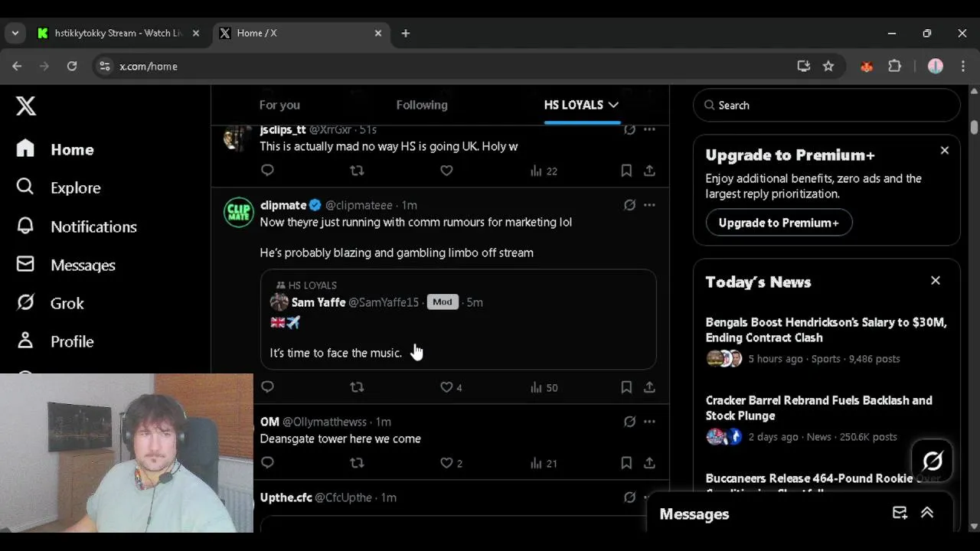View site information icon in address bar
Image resolution: width=980 pixels, height=551 pixels.
point(105,67)
